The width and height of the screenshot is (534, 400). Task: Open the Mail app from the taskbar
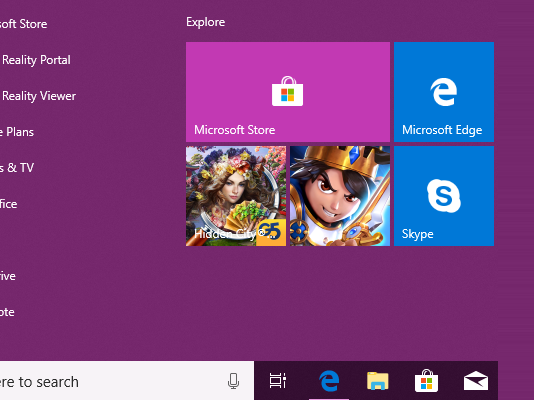pyautogui.click(x=475, y=381)
